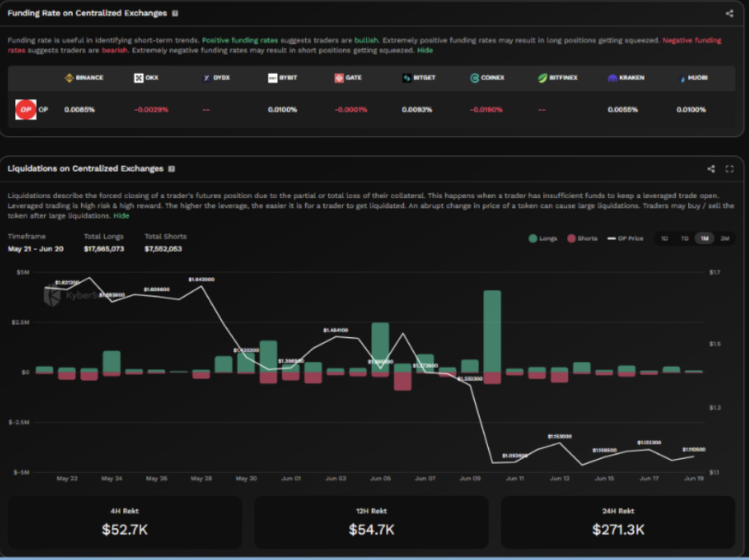Collapse the liquidations description with Hide
This screenshot has height=560, width=749.
click(121, 216)
